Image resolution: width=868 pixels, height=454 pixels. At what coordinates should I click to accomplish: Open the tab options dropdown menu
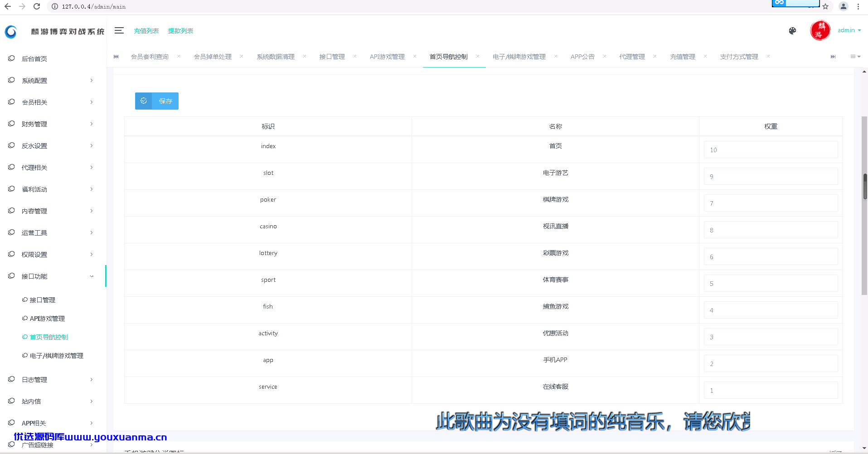(x=855, y=57)
